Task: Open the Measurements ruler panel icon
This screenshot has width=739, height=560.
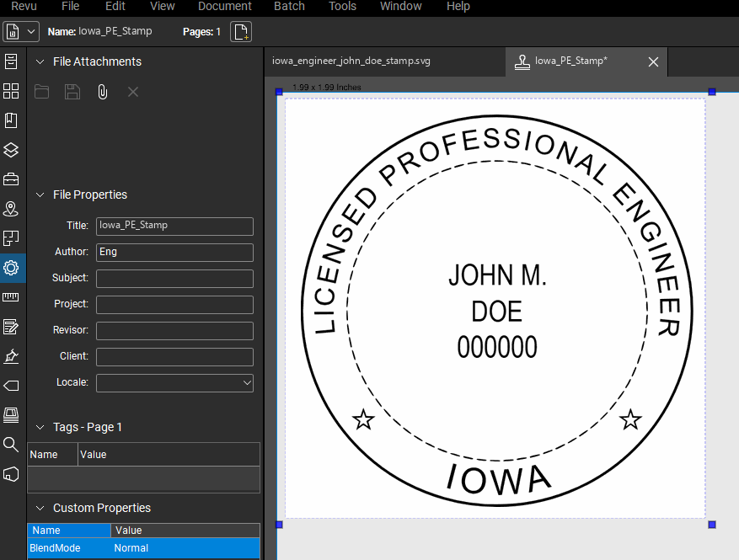Action: [x=11, y=297]
